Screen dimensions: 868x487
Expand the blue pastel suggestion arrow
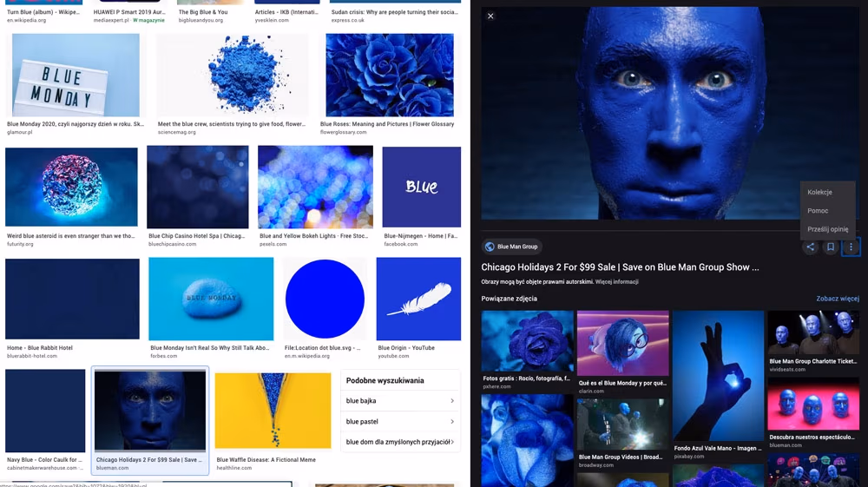(x=452, y=422)
